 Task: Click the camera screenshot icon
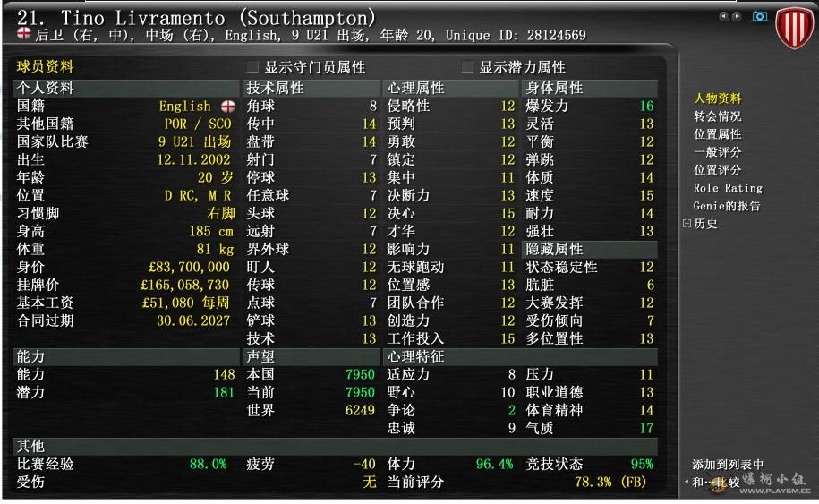pyautogui.click(x=759, y=16)
